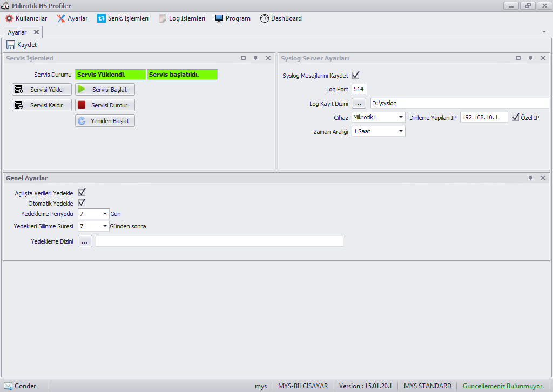Viewport: 553px width, 392px height.
Task: Maximize the Syslog Server Ayarları panel
Action: click(518, 58)
